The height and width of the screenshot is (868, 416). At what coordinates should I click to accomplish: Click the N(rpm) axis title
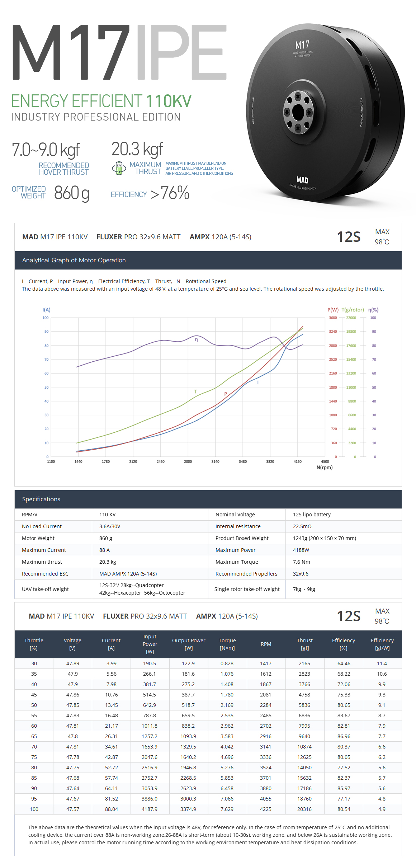[x=325, y=468]
